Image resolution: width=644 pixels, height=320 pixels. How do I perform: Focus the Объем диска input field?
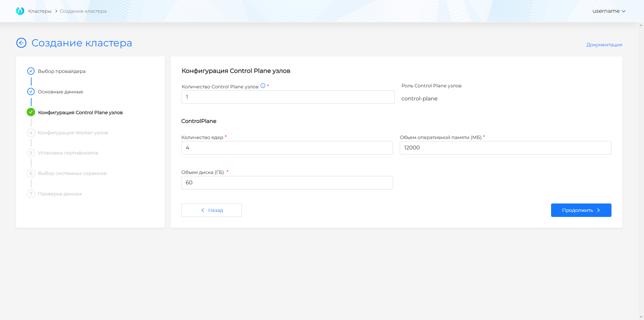point(287,183)
